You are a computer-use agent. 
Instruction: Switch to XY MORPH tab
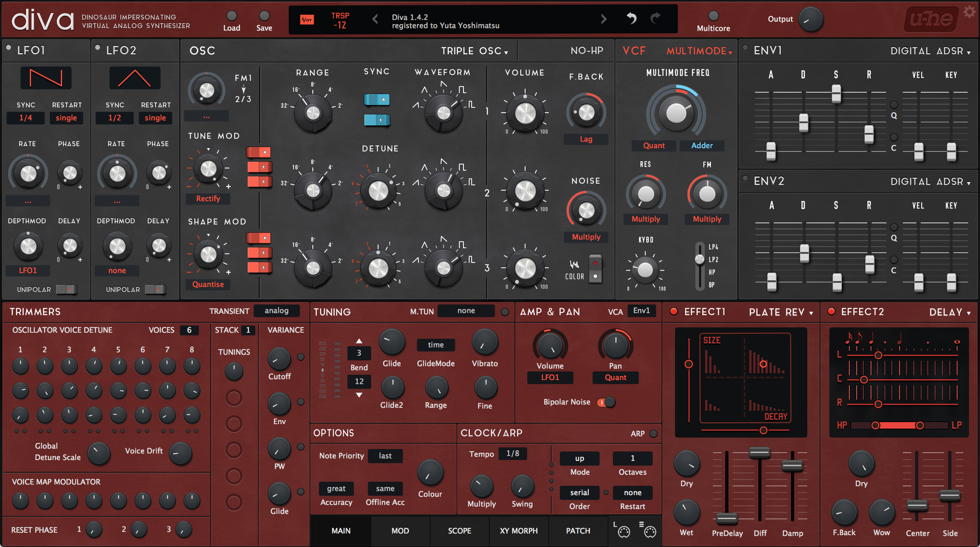(x=519, y=531)
